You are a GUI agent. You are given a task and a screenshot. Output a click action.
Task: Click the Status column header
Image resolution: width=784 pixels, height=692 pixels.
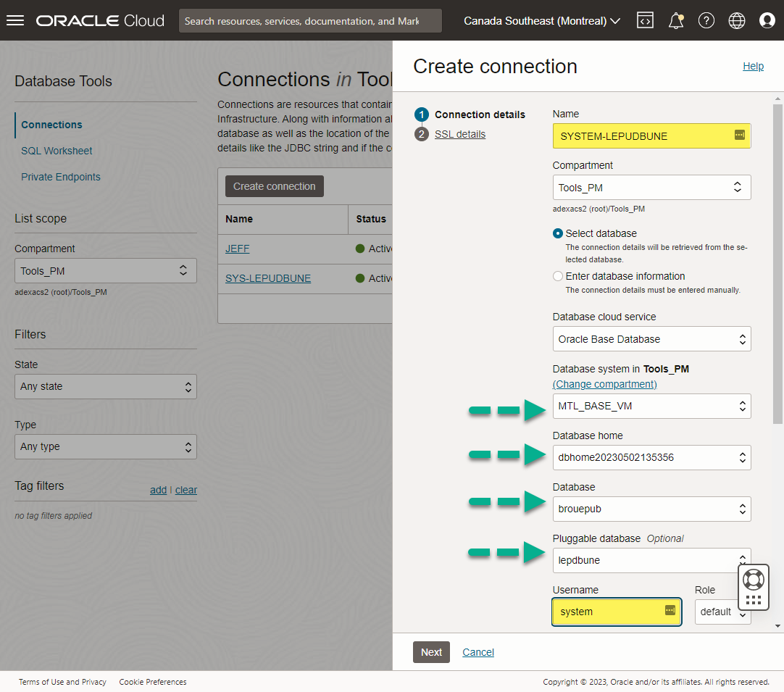371,219
